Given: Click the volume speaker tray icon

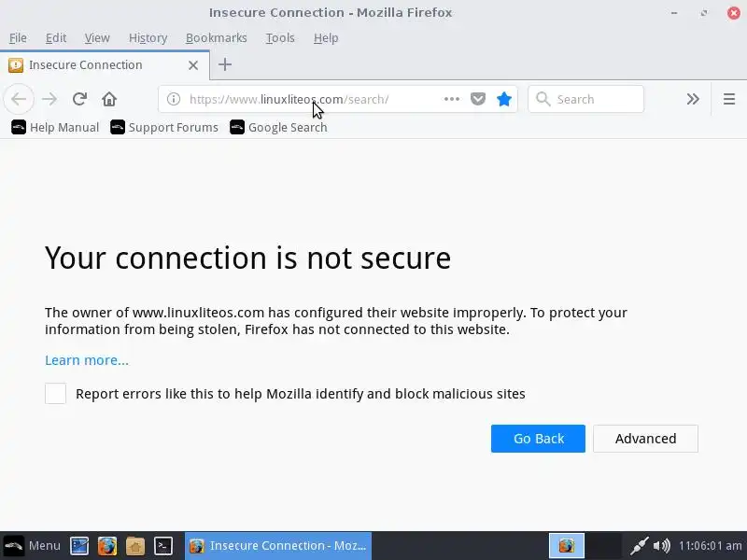Looking at the screenshot, I should click(x=662, y=546).
